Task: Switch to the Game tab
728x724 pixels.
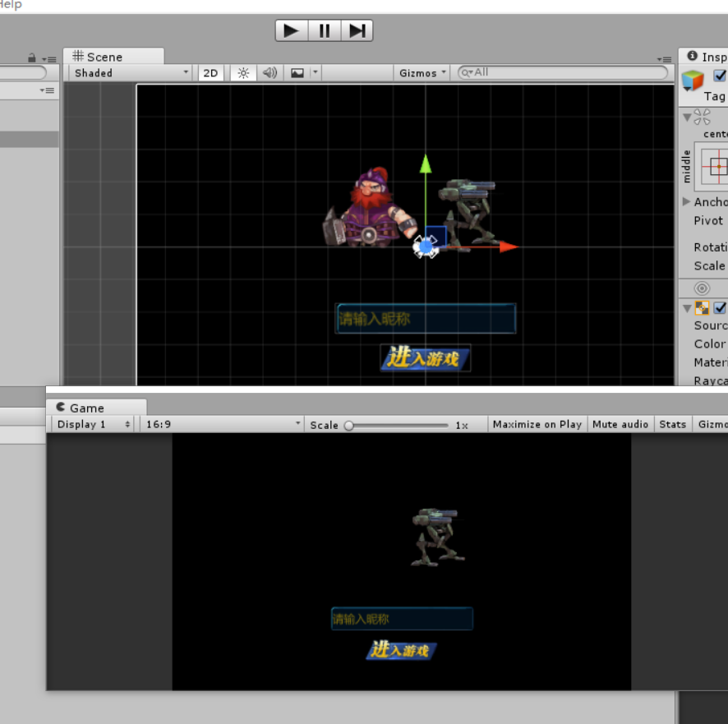Action: 97,408
